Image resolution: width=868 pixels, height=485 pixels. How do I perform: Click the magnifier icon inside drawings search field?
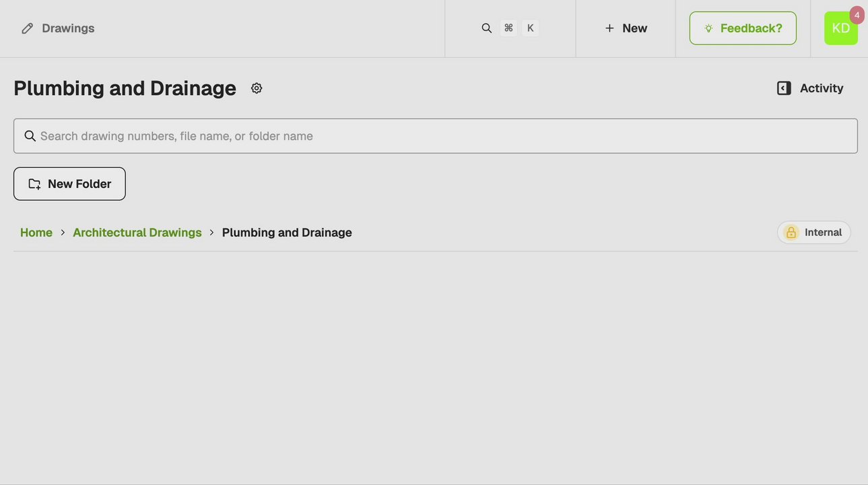30,136
